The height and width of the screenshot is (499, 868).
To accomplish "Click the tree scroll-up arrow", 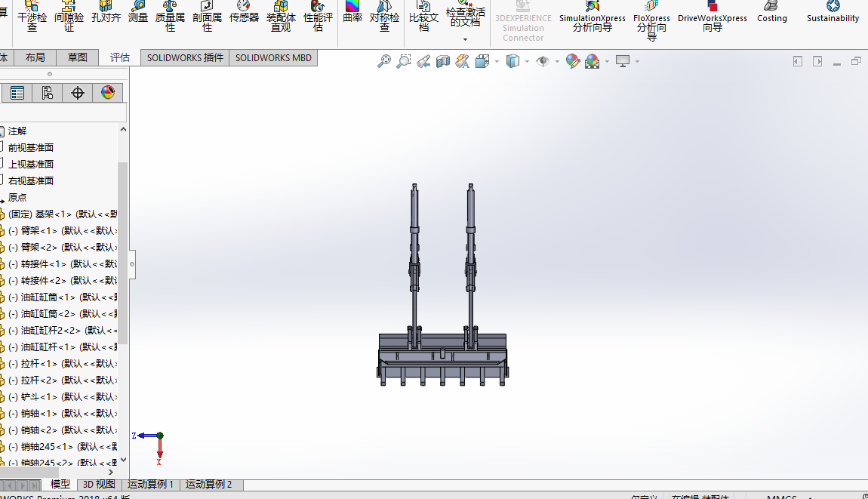I will (124, 130).
